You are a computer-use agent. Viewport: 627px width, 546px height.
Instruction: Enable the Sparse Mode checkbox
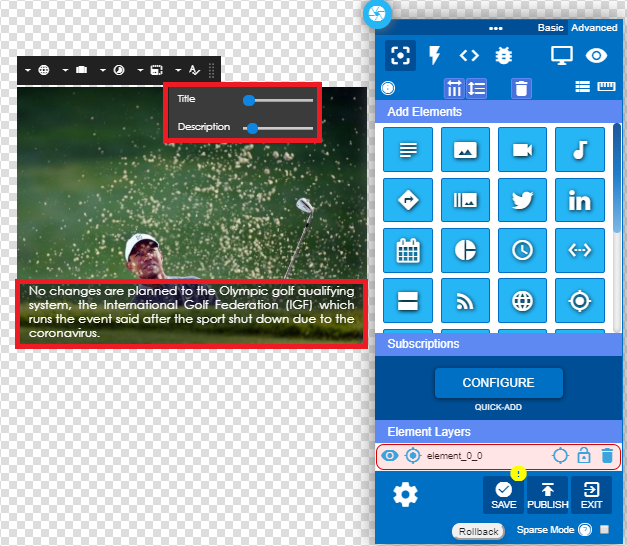pyautogui.click(x=605, y=529)
